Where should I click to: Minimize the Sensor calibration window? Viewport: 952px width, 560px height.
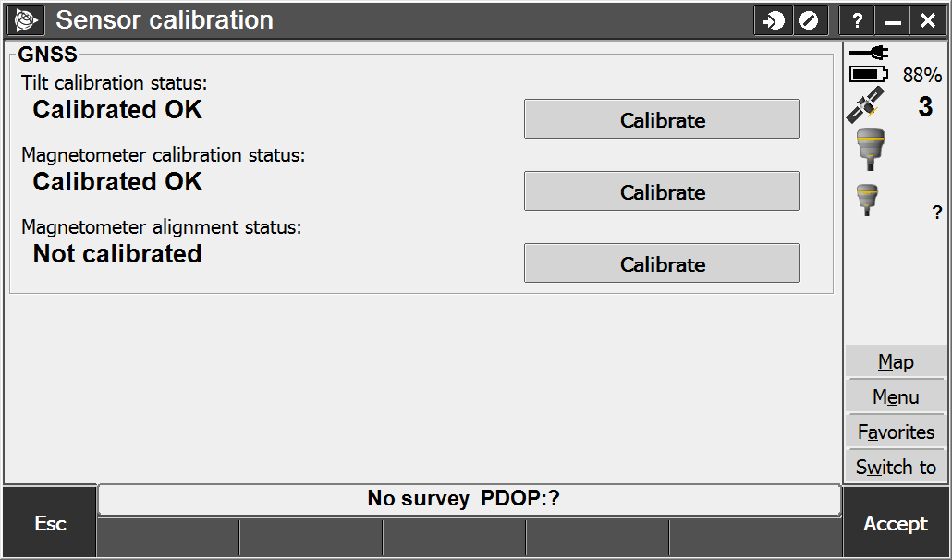point(892,21)
